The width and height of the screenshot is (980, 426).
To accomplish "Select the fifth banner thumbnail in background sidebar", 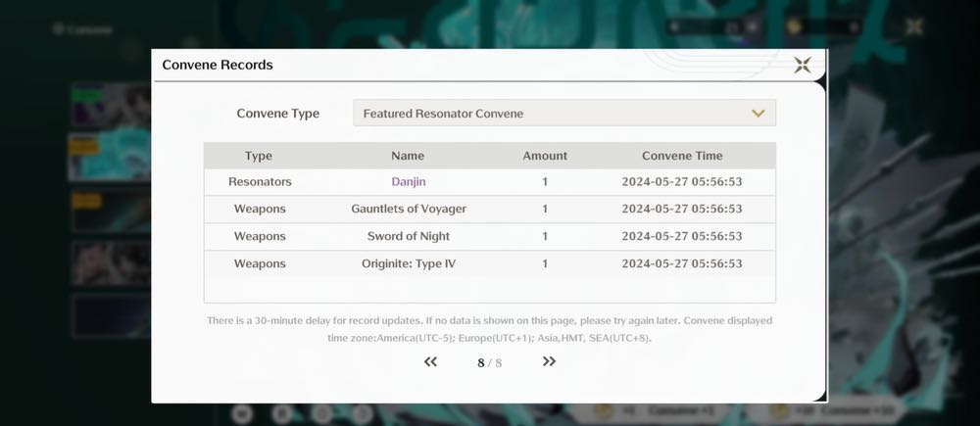I will [x=110, y=316].
